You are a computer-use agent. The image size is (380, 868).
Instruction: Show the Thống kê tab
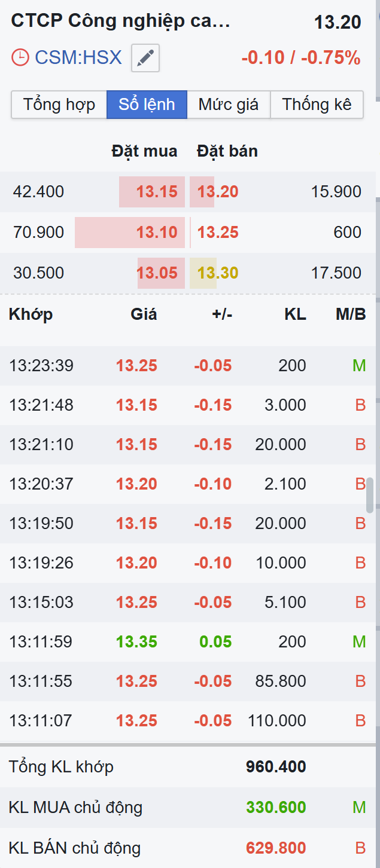tap(317, 105)
